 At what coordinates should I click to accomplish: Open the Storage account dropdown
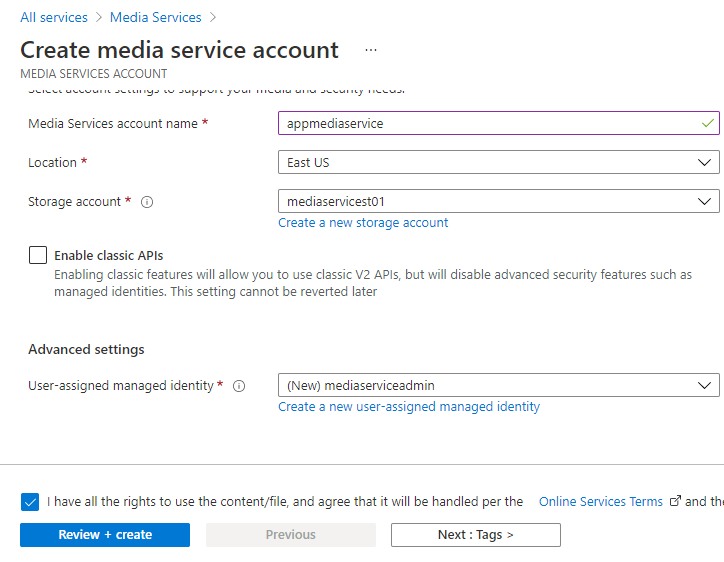[498, 201]
